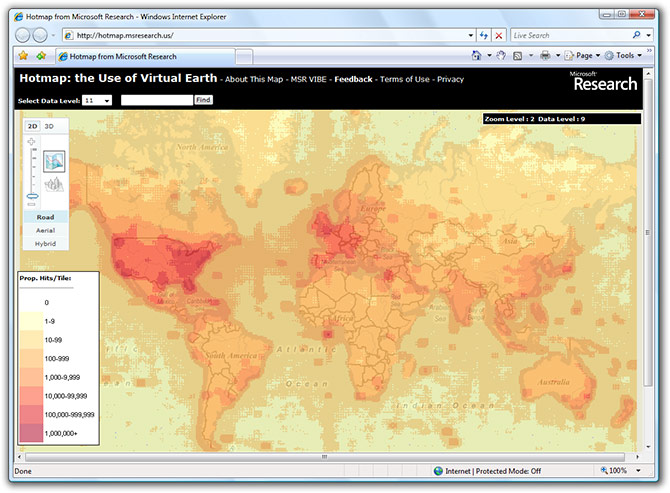670x493 pixels.
Task: Click the map zoom slider handle
Action: coord(32,196)
